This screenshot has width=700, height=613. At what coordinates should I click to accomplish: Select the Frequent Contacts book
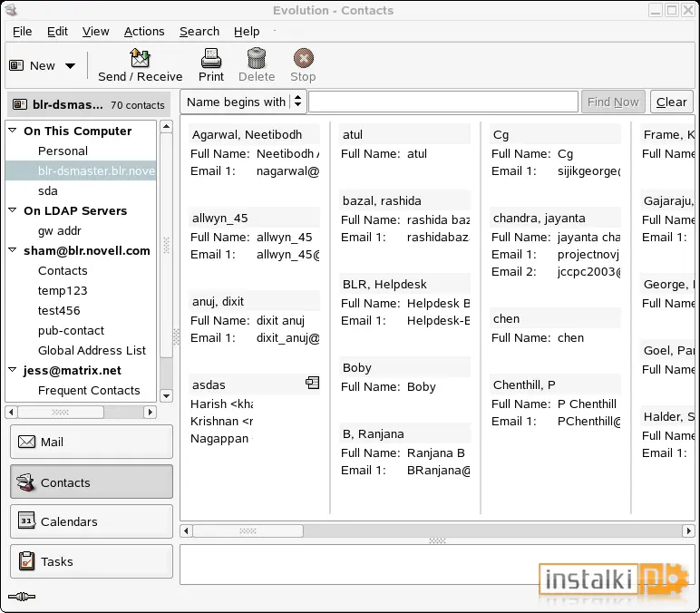click(89, 390)
